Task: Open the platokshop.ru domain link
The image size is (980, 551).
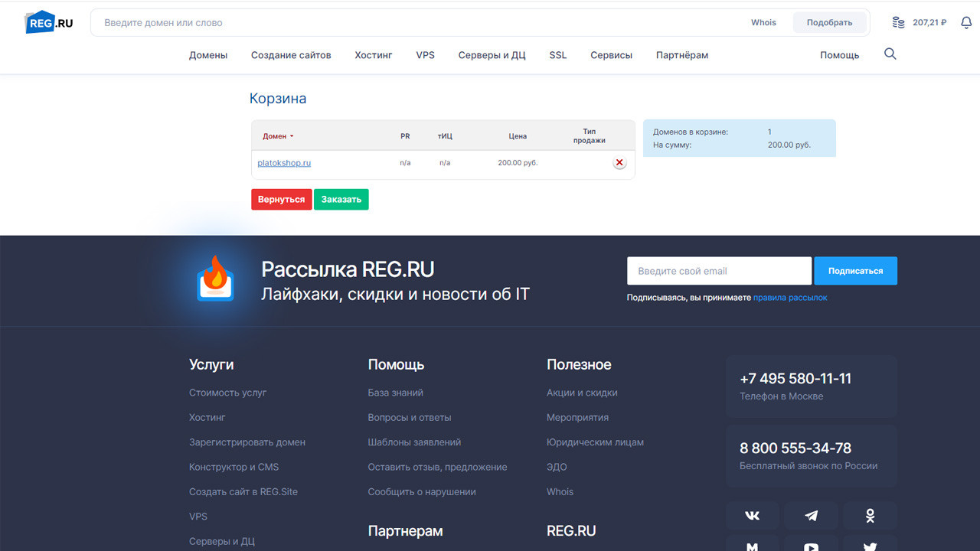Action: [284, 163]
